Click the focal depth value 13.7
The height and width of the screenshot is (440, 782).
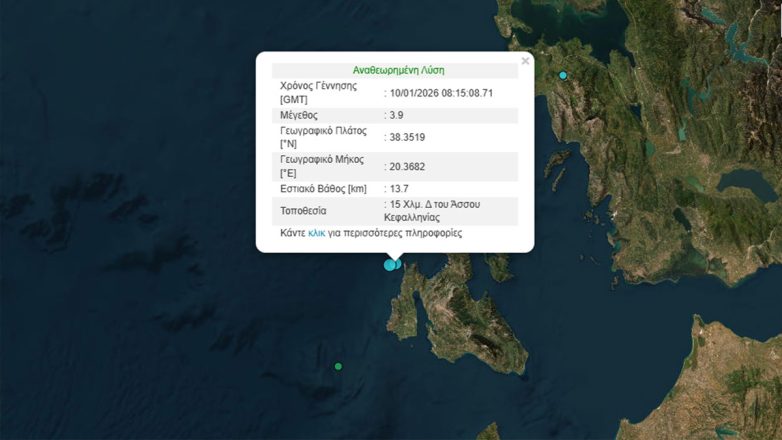(x=400, y=188)
